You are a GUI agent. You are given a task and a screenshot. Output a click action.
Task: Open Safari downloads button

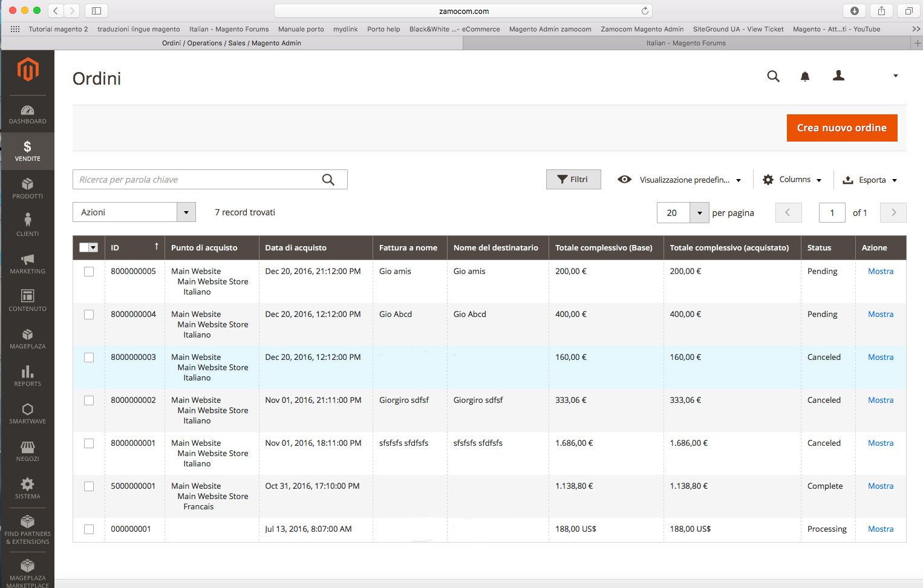coord(854,10)
